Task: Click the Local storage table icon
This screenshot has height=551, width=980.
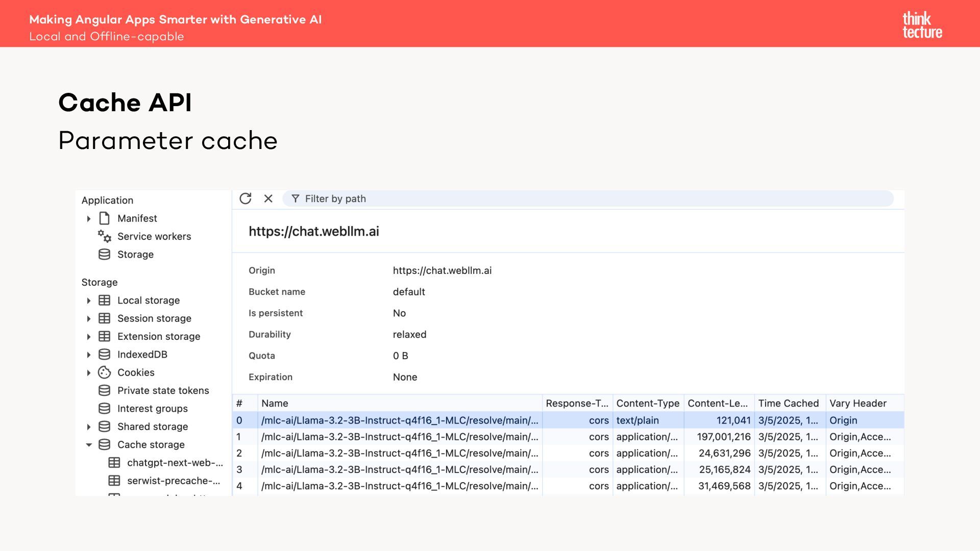Action: [105, 300]
